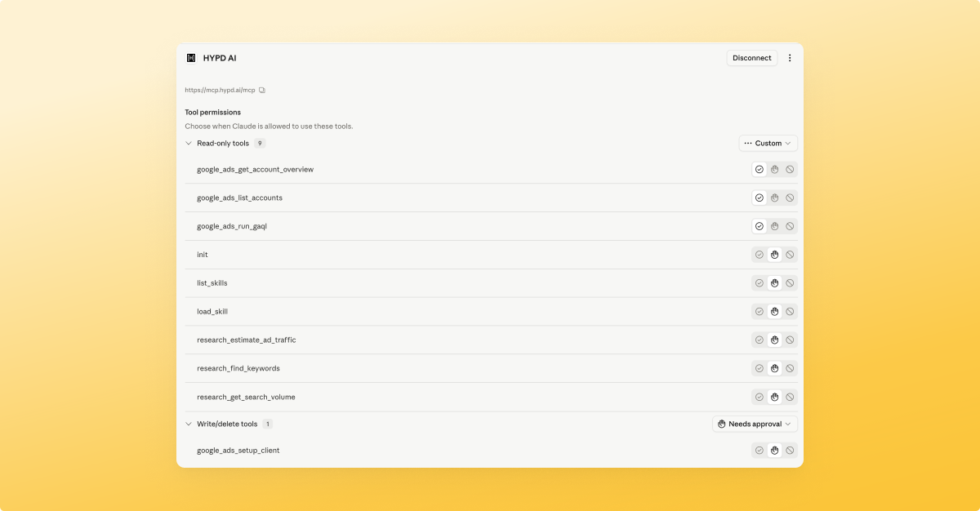980x511 pixels.
Task: Copy the mcp.hypd.ai URL
Action: (262, 90)
